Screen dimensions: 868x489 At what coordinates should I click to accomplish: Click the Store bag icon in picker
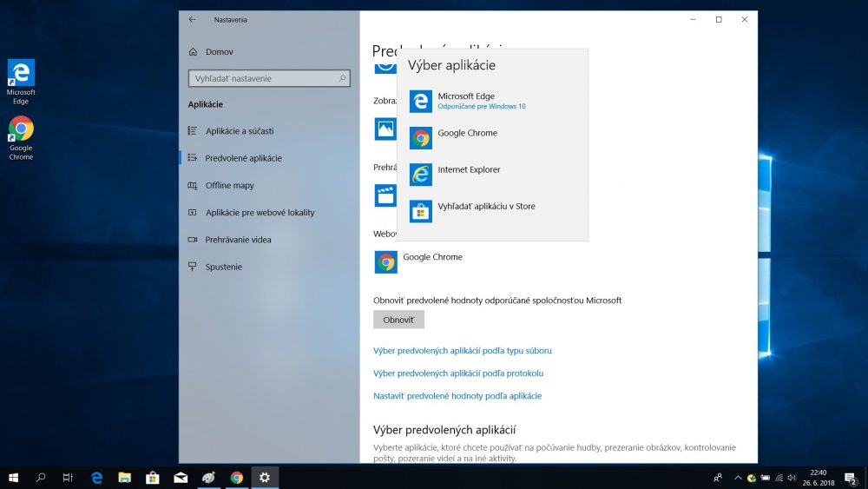[x=421, y=211]
